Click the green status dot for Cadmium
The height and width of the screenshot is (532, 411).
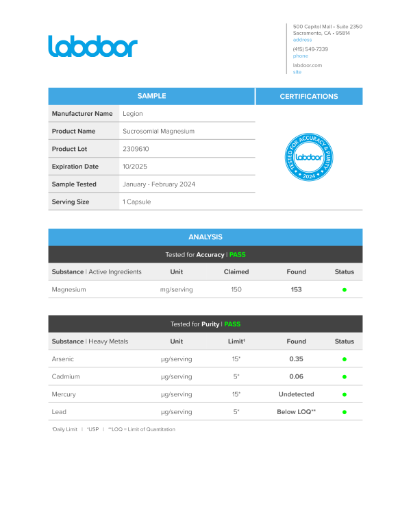point(344,377)
